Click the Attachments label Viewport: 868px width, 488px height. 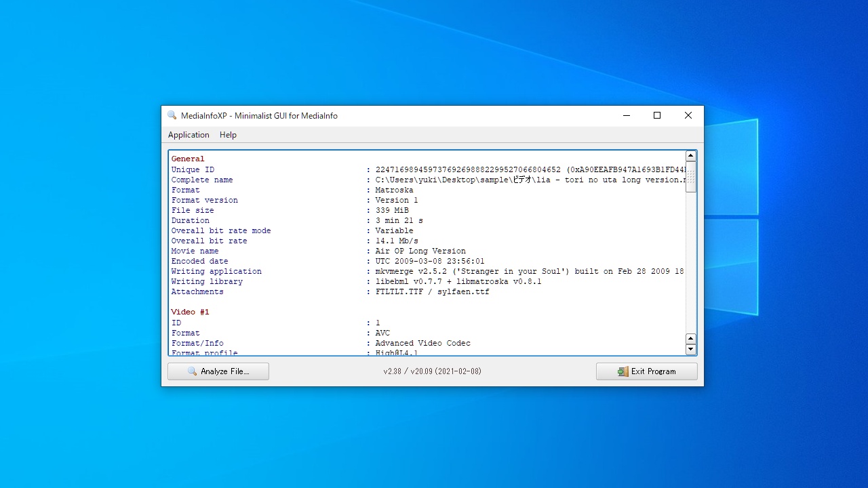[x=197, y=291]
